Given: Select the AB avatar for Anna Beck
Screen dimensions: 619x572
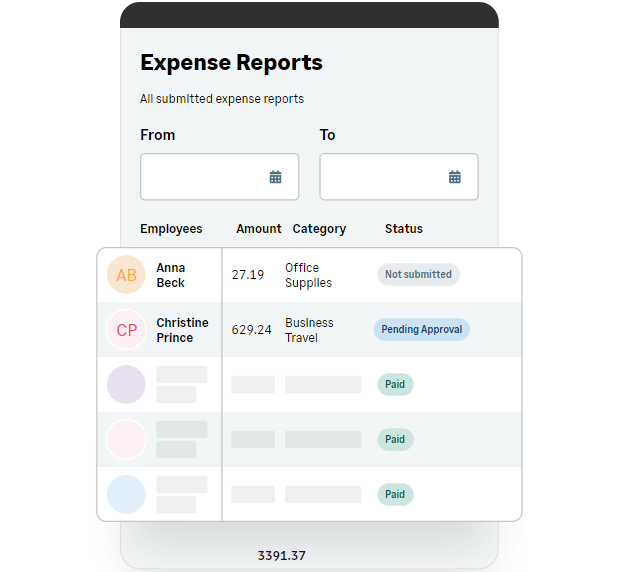Looking at the screenshot, I should tap(126, 275).
